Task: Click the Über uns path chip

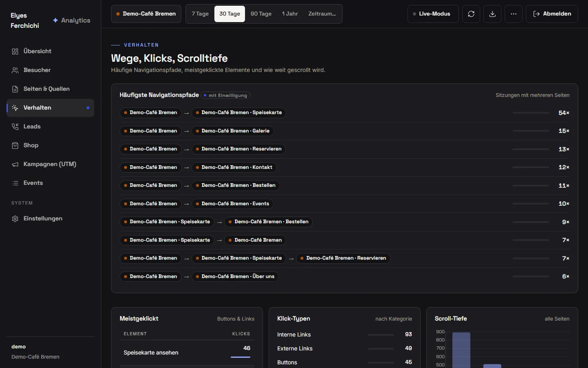Action: (x=235, y=277)
